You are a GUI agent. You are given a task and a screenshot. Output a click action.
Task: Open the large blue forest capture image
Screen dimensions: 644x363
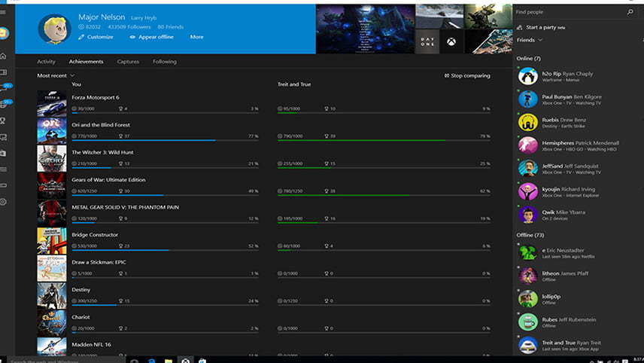point(365,29)
